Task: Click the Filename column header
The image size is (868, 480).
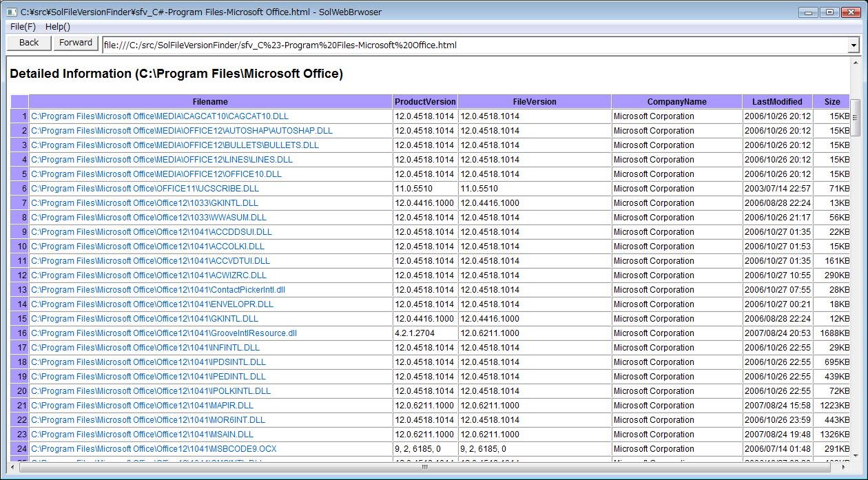Action: [210, 102]
